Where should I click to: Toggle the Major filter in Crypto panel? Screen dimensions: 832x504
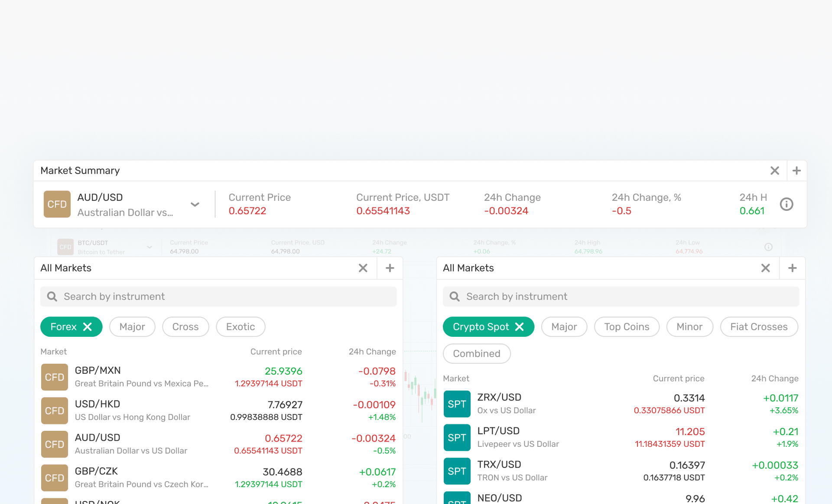(x=564, y=327)
